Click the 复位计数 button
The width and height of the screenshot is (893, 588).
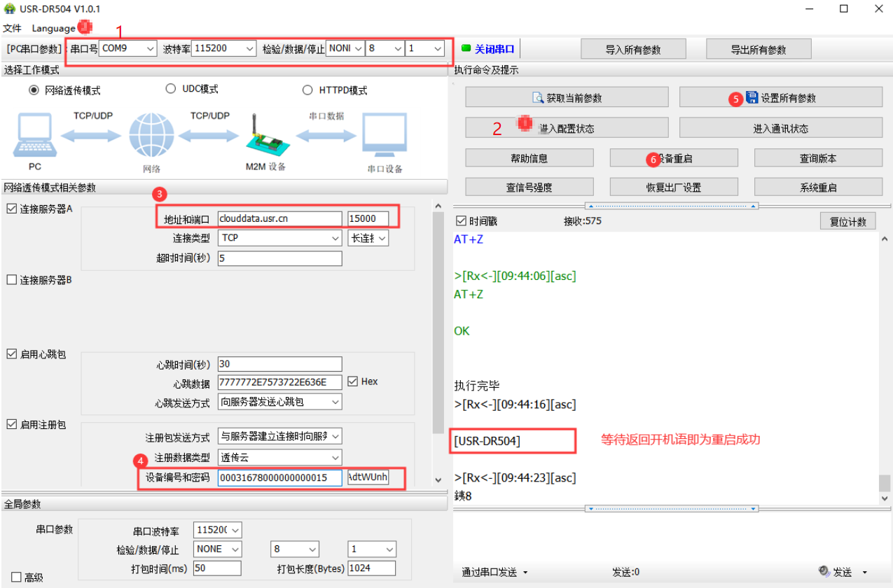[x=847, y=222]
